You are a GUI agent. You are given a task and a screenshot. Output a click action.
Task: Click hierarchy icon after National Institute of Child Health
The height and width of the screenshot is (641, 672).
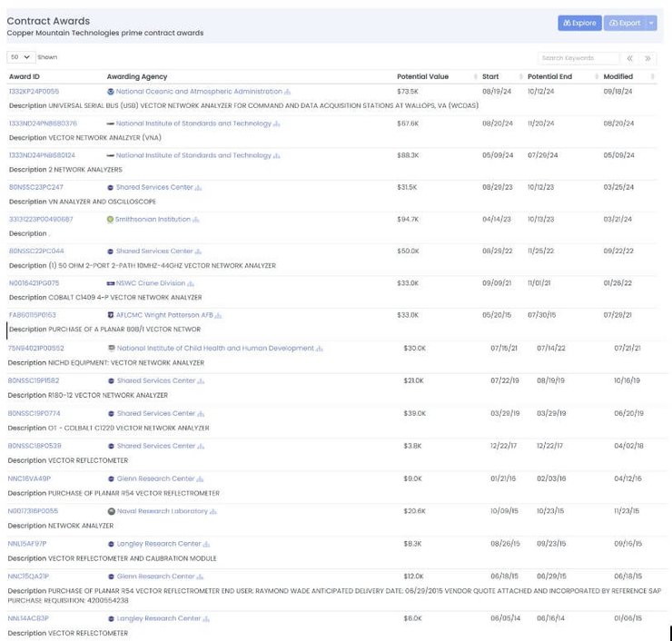pos(320,349)
